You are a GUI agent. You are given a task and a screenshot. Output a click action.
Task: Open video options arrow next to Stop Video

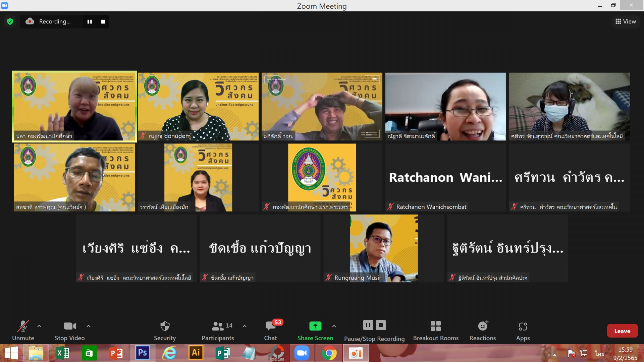(x=89, y=326)
